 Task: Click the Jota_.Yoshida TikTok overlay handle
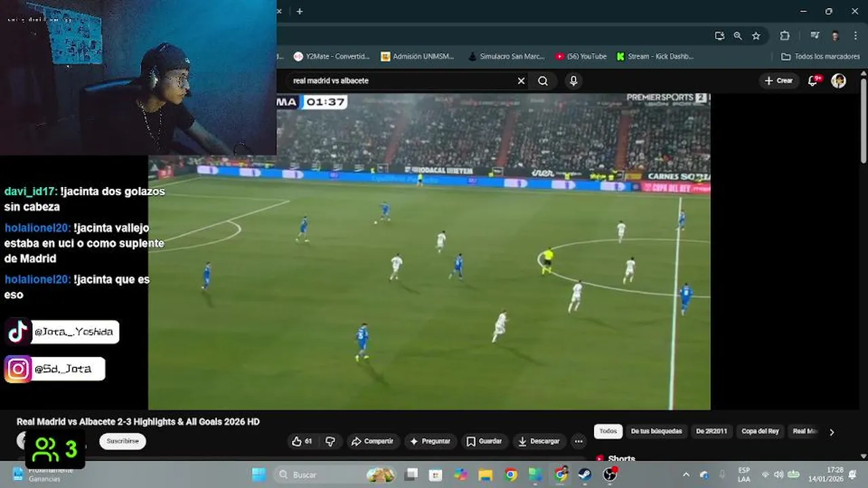click(x=73, y=332)
